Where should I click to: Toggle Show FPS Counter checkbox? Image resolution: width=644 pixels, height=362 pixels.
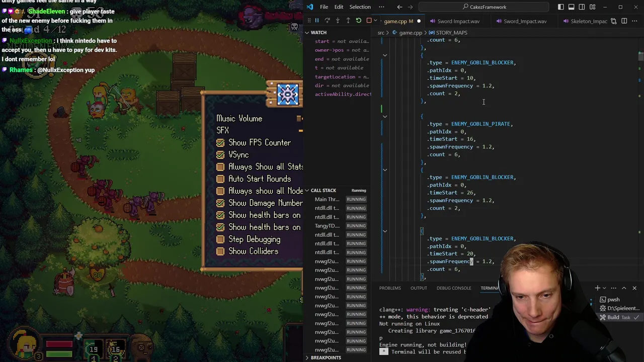coord(220,143)
